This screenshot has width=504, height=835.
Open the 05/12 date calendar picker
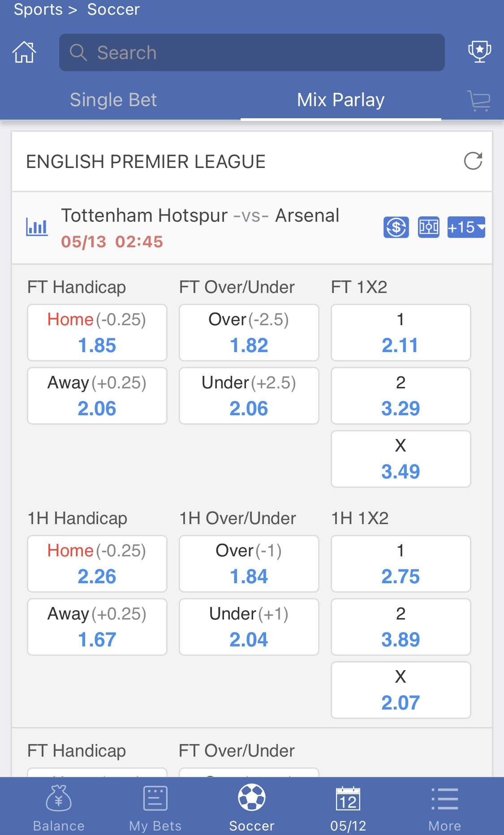348,807
